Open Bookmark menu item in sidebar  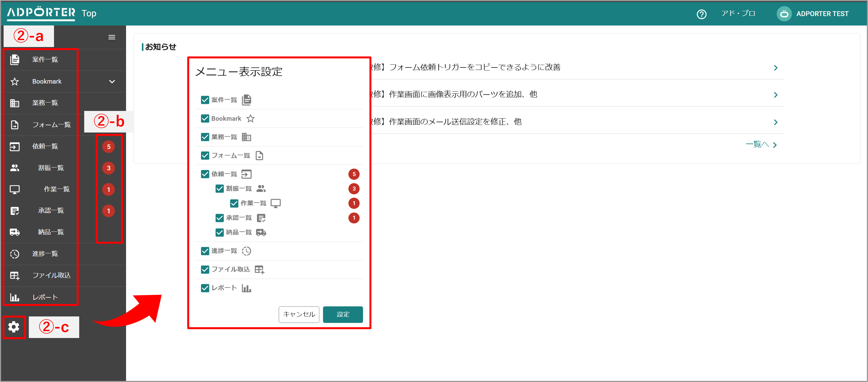47,81
